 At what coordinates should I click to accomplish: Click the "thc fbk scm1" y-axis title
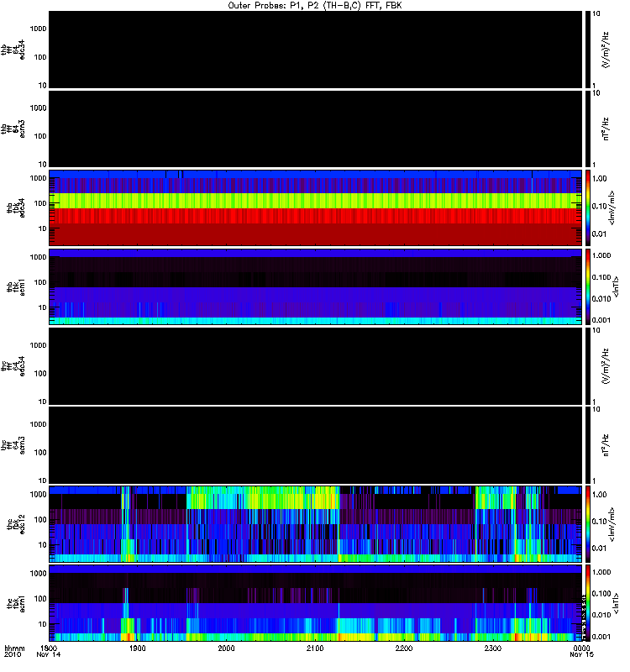16,603
